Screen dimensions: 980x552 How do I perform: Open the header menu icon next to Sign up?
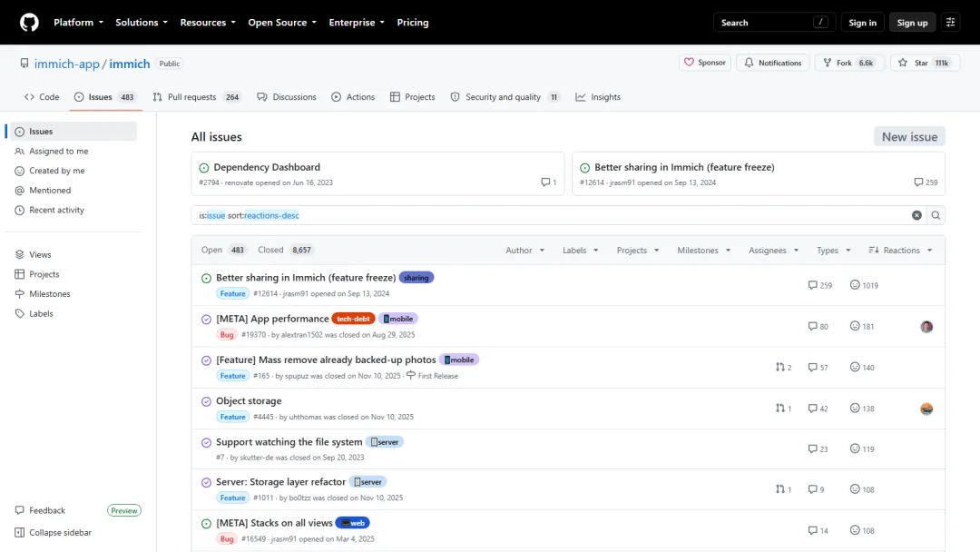coord(951,23)
